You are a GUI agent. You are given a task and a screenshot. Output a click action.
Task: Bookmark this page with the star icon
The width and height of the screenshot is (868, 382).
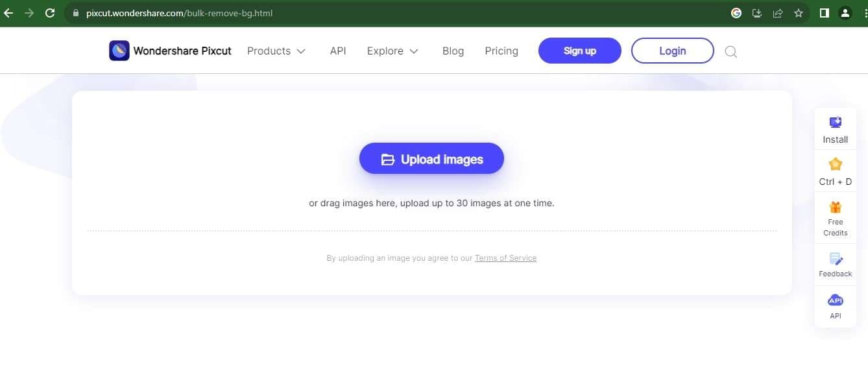799,13
